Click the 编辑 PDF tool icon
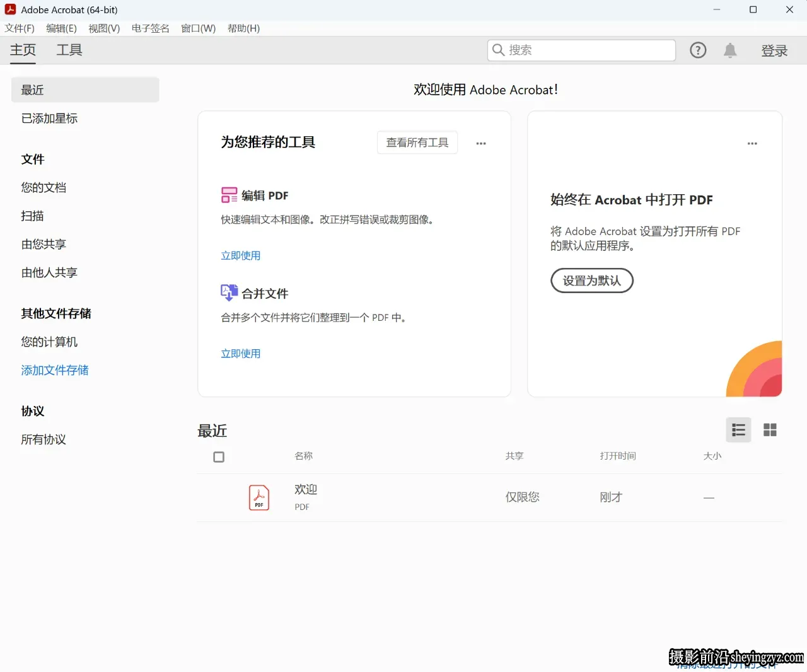 [229, 195]
